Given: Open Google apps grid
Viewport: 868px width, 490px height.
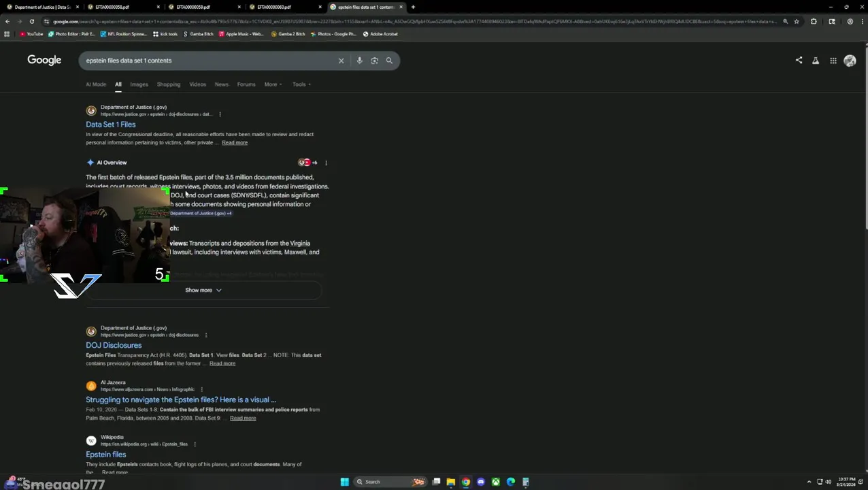Looking at the screenshot, I should 833,61.
